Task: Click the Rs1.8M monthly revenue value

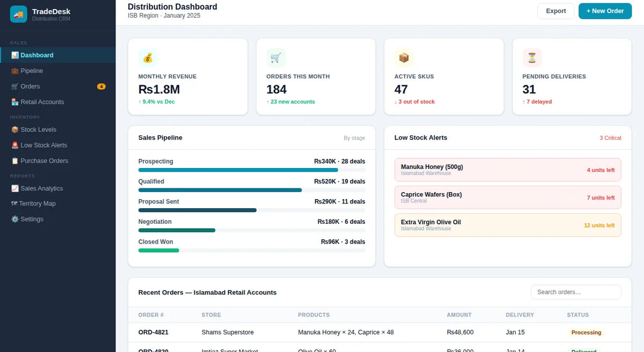Action: pos(159,90)
